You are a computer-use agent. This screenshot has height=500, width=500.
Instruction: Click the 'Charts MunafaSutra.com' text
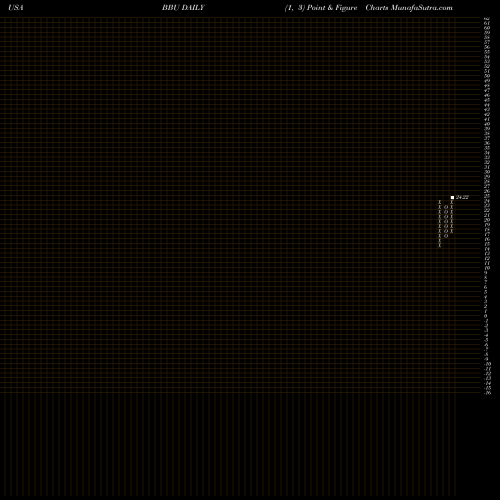coord(409,8)
